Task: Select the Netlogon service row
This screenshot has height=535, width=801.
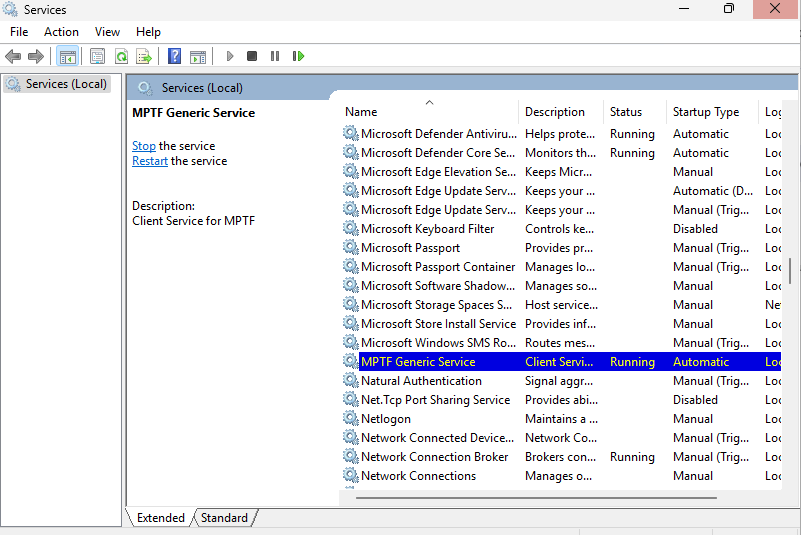Action: 386,419
